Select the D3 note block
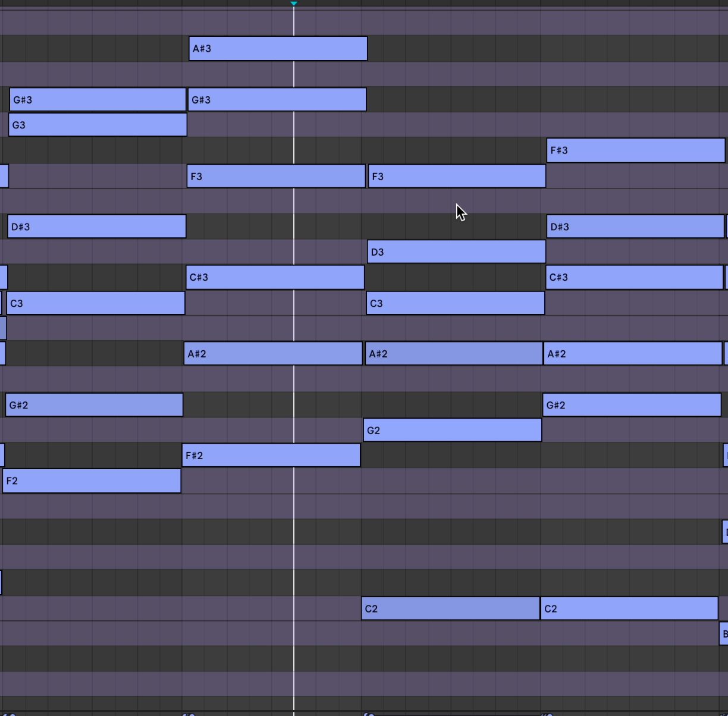This screenshot has height=716, width=728. (x=456, y=252)
